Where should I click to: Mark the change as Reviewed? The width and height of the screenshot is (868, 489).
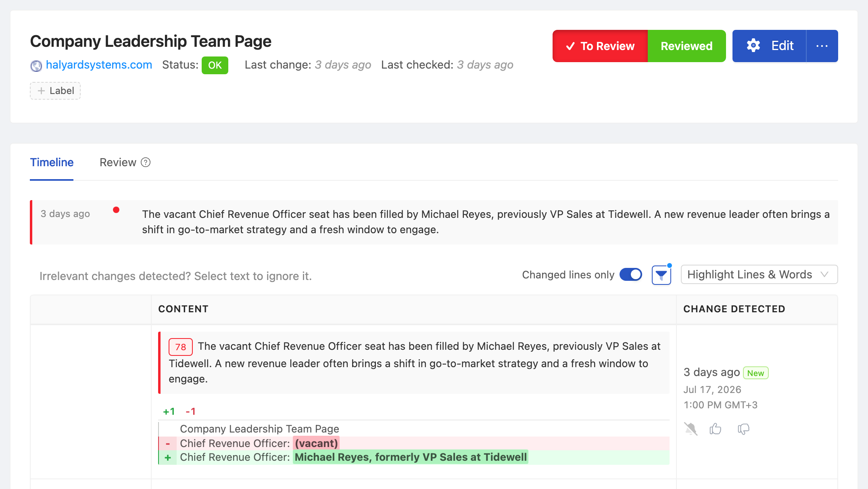(x=686, y=46)
